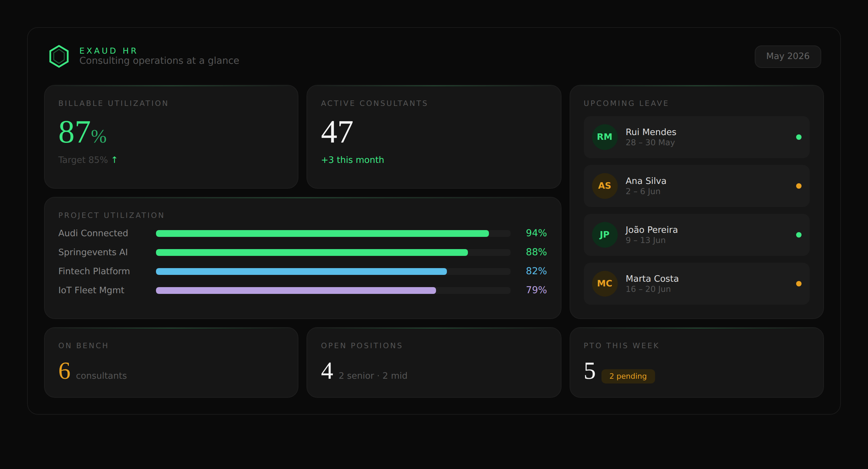
Task: Click the orange status dot beside Ana Silva
Action: click(799, 186)
